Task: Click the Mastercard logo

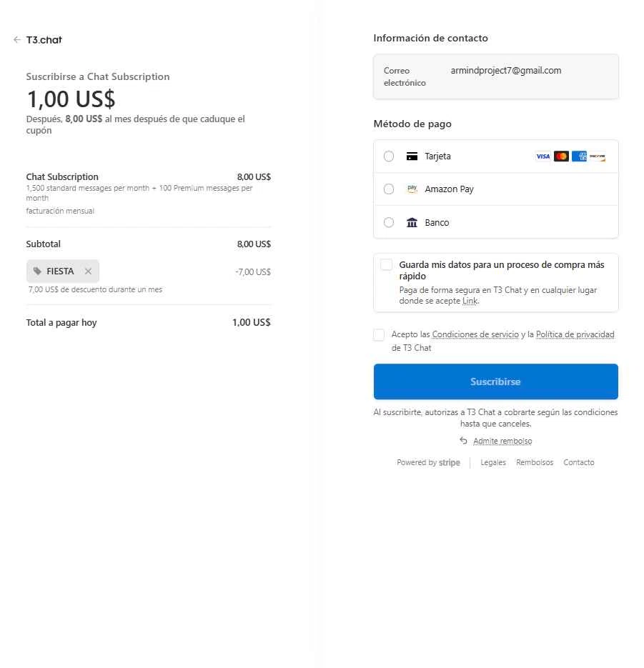Action: 561,156
